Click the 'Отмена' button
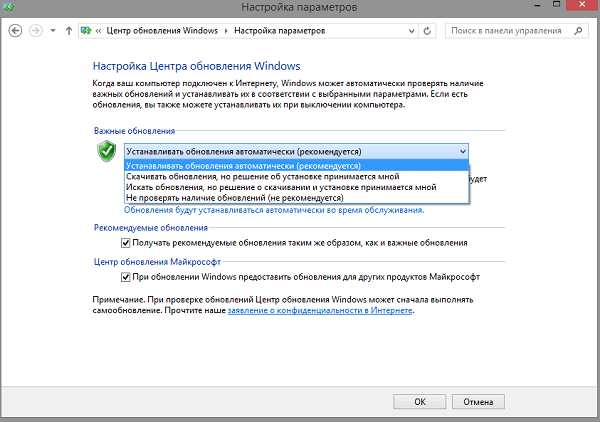Viewport: 600px width, 422px height. pyautogui.click(x=478, y=402)
